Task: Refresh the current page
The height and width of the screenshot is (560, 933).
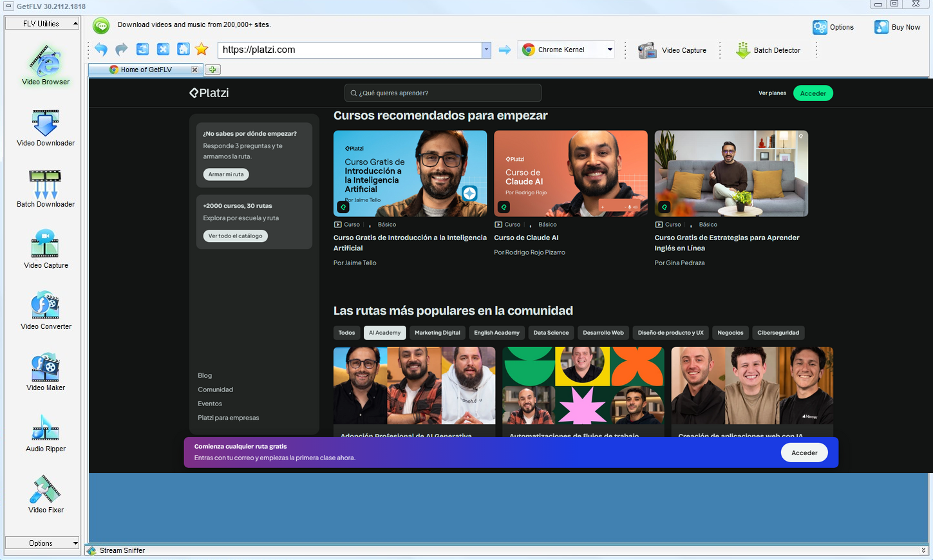Action: tap(143, 50)
